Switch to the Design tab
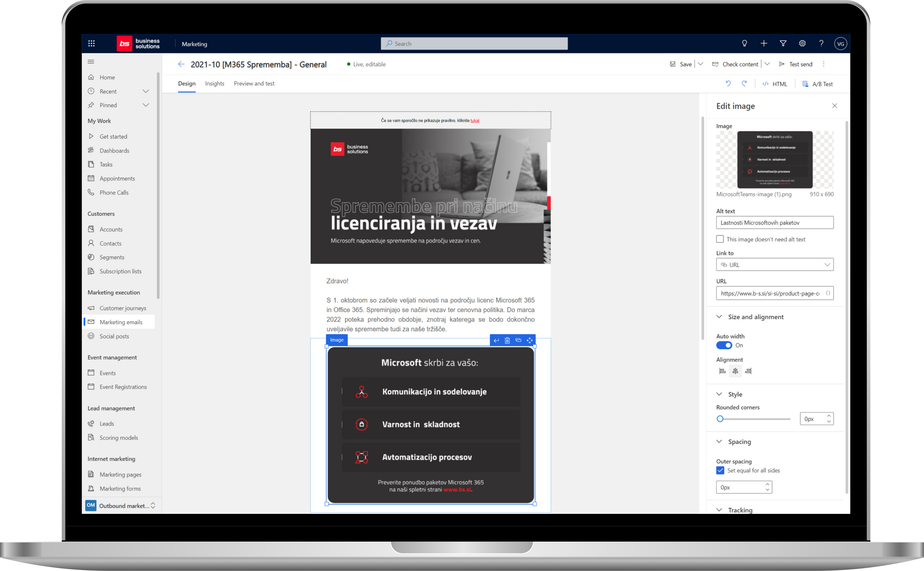 (187, 83)
